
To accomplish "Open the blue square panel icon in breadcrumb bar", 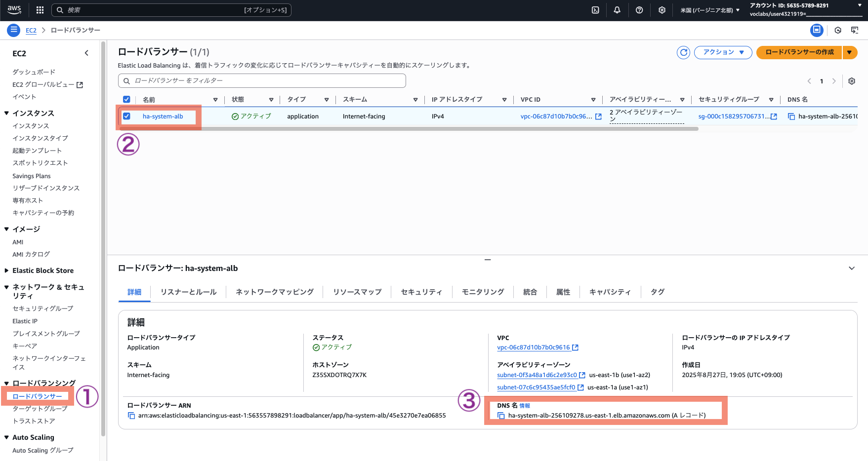I will 817,30.
